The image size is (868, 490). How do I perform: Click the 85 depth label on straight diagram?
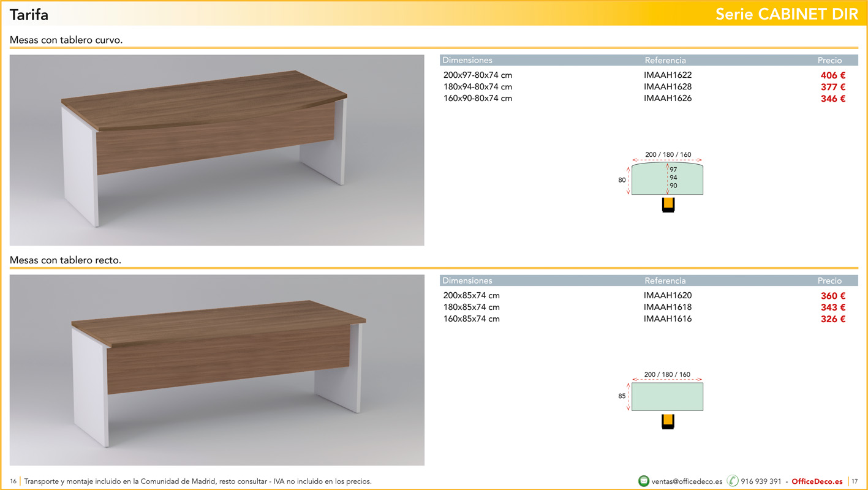click(x=622, y=396)
